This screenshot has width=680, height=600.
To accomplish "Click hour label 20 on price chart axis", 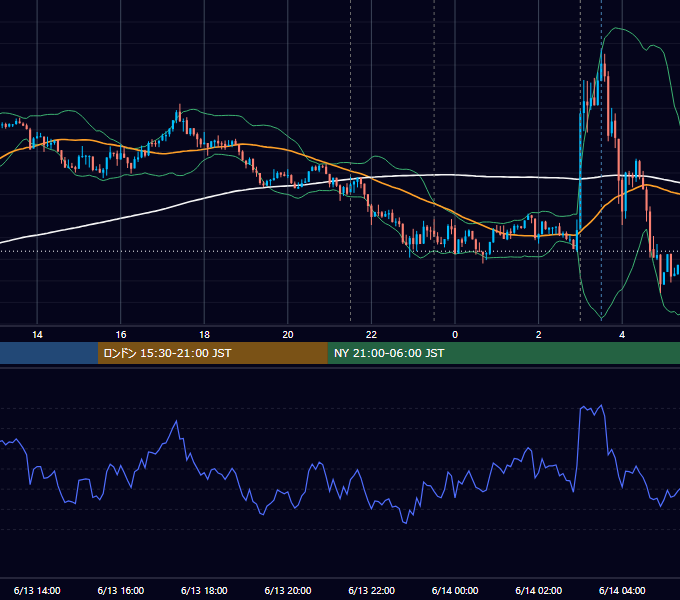I will [288, 335].
